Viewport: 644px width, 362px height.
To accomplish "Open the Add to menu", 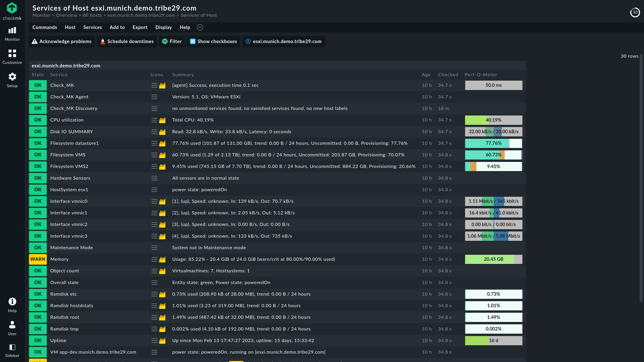I will [x=117, y=27].
